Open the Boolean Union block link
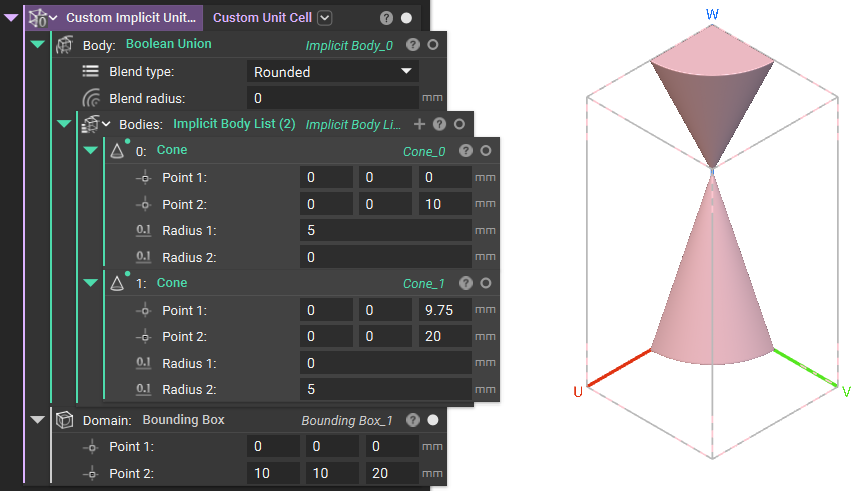The height and width of the screenshot is (491, 858). pyautogui.click(x=169, y=44)
